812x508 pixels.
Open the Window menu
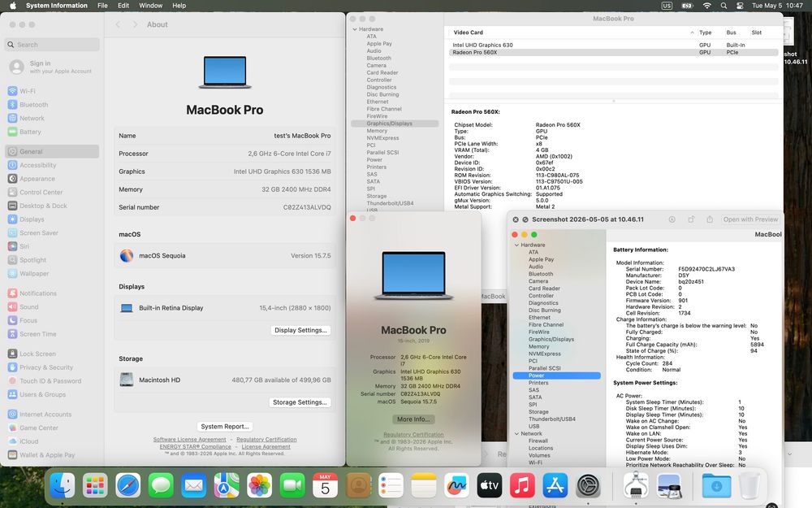coord(151,6)
